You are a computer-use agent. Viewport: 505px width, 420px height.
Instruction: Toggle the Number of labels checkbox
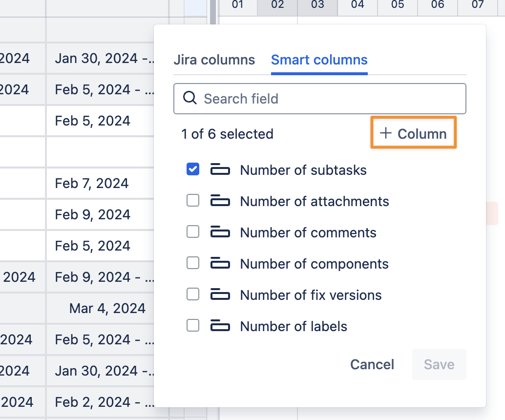[193, 326]
